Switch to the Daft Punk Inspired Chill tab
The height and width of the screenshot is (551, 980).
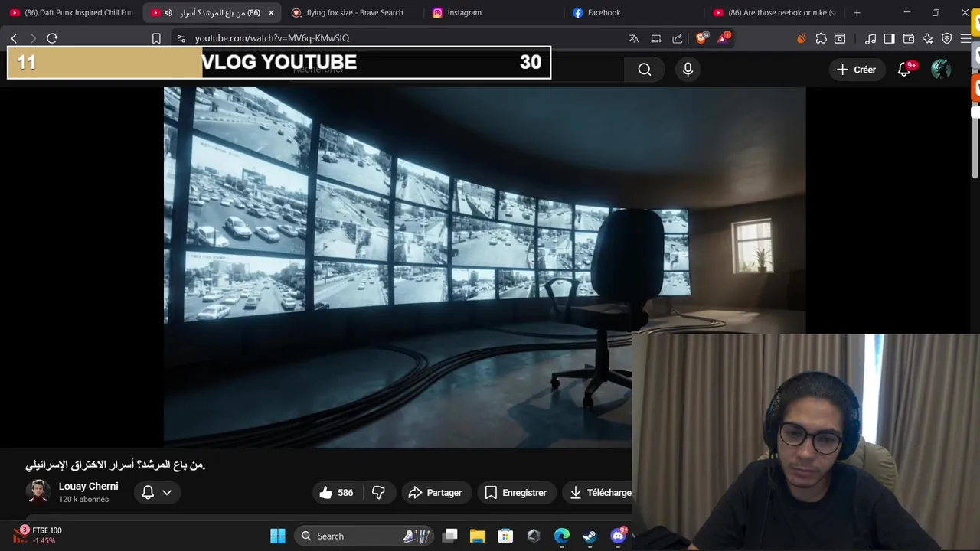70,13
